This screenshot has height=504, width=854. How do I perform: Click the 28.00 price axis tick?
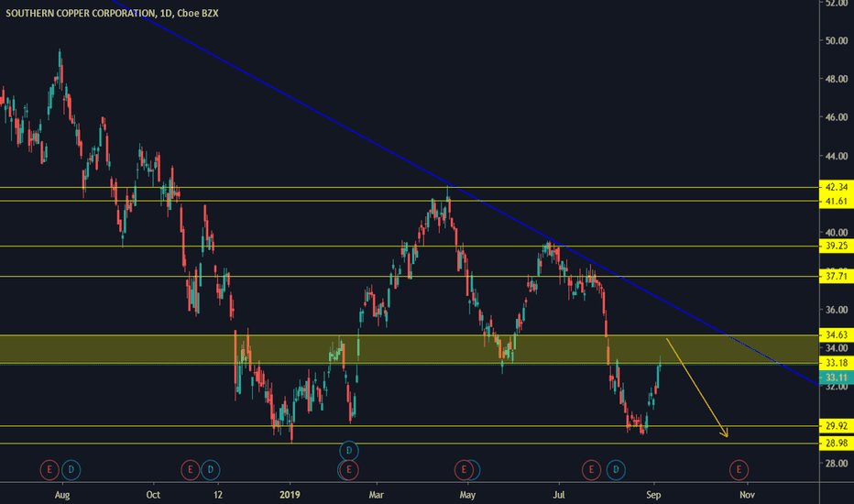pyautogui.click(x=837, y=463)
